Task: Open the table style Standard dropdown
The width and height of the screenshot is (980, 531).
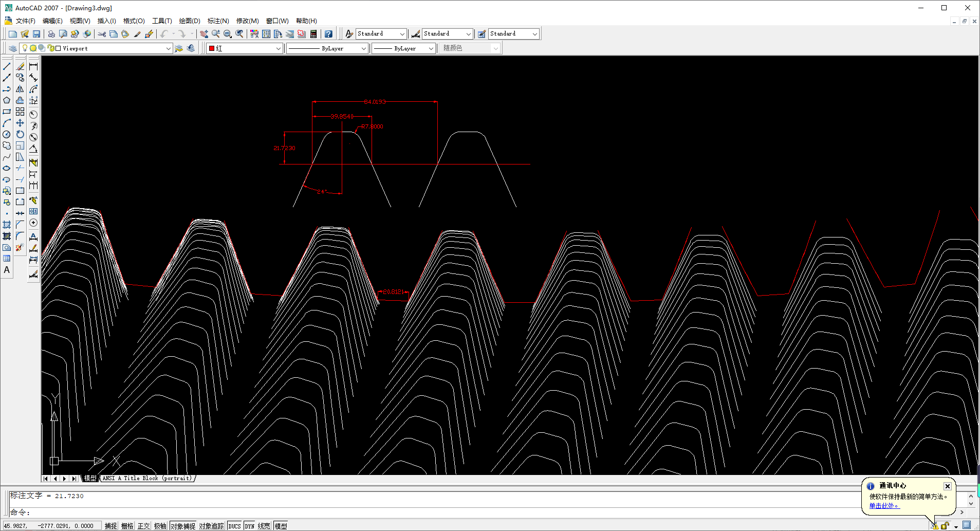Action: (x=513, y=33)
